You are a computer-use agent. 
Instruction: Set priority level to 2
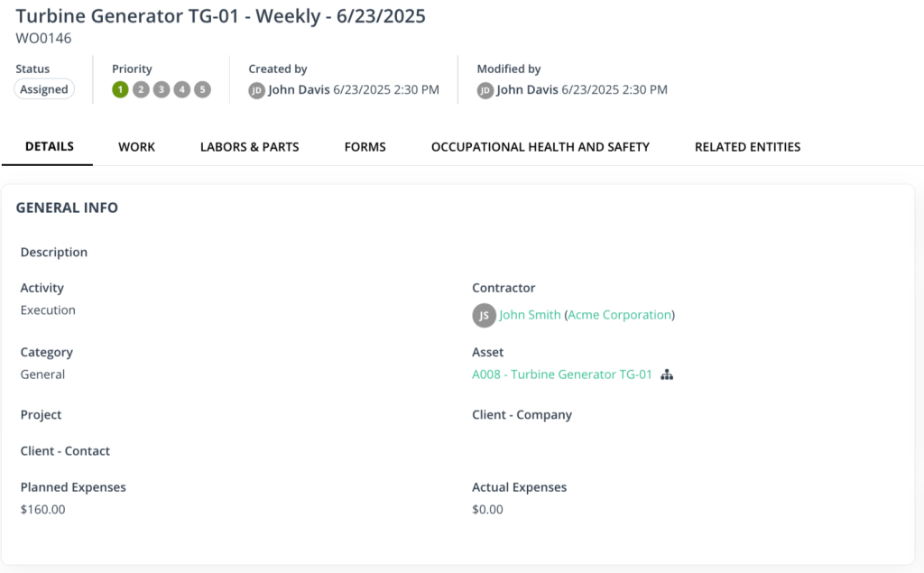click(141, 89)
